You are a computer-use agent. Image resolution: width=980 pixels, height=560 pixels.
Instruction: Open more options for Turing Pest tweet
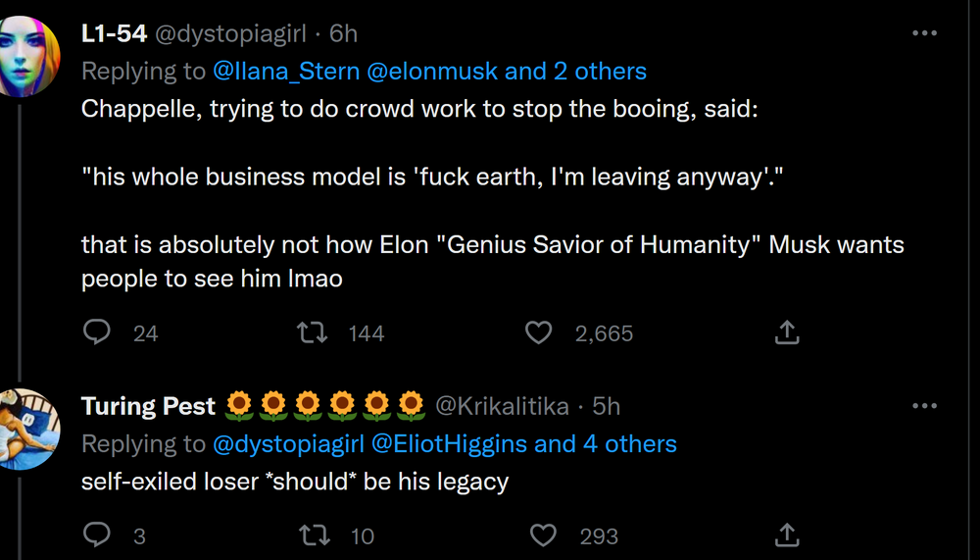pyautogui.click(x=924, y=406)
